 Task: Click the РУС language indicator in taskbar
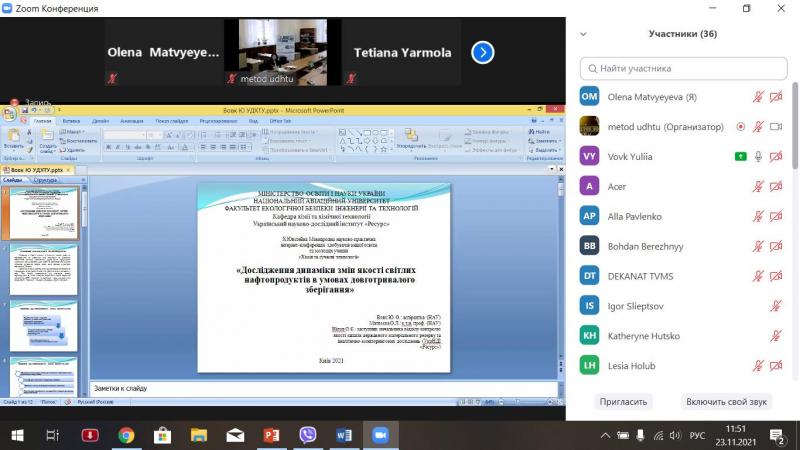(697, 436)
